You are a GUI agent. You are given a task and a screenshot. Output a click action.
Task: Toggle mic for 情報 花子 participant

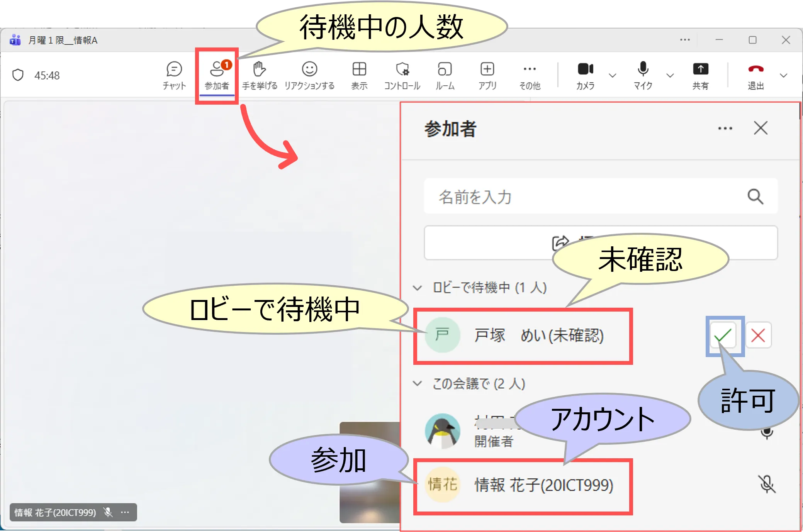point(767,484)
